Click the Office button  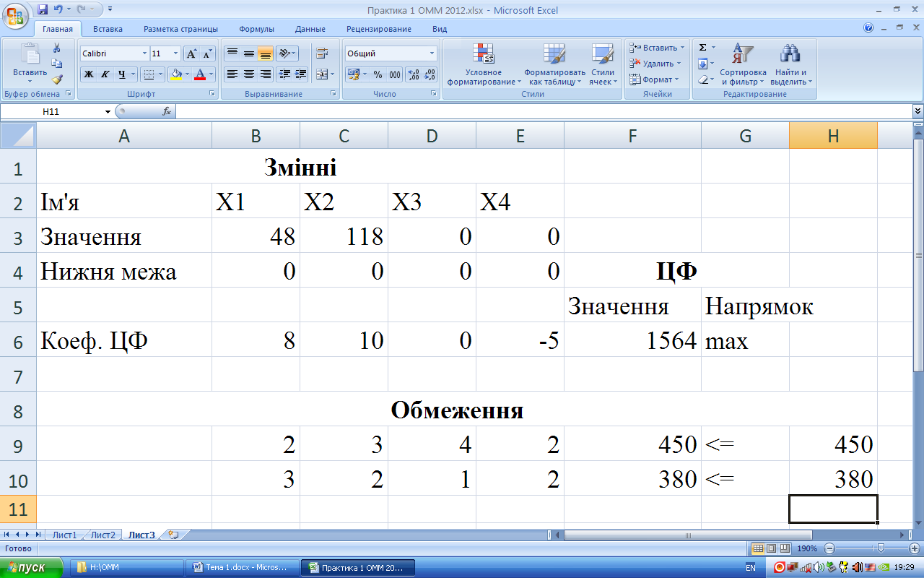[17, 16]
